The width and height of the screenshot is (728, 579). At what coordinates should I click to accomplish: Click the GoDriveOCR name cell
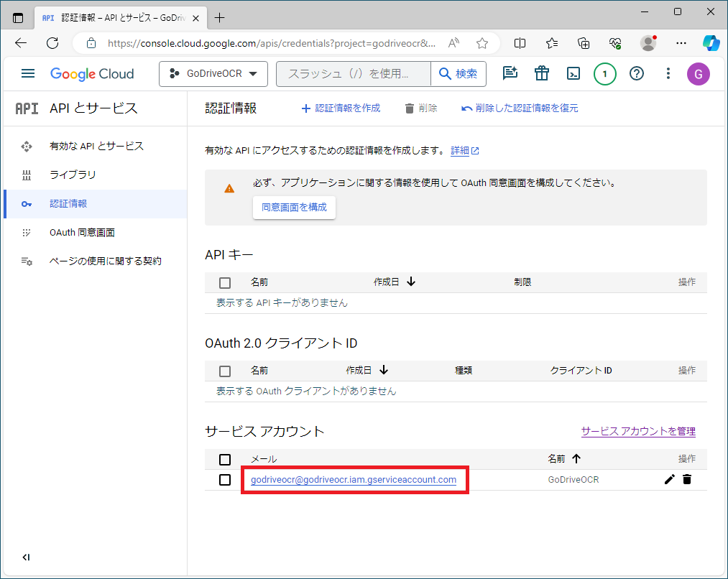tap(573, 480)
